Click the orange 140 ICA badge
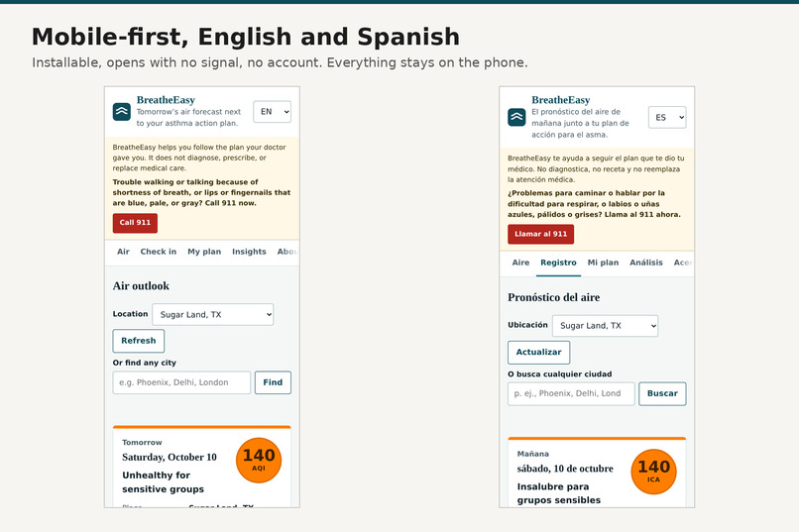This screenshot has height=532, width=799. pyautogui.click(x=654, y=472)
